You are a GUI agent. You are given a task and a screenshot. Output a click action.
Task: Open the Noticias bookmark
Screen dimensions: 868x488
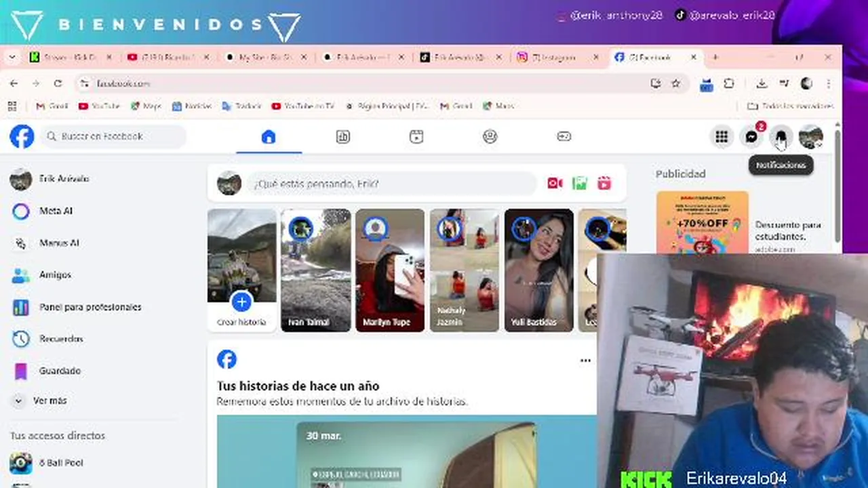click(192, 106)
